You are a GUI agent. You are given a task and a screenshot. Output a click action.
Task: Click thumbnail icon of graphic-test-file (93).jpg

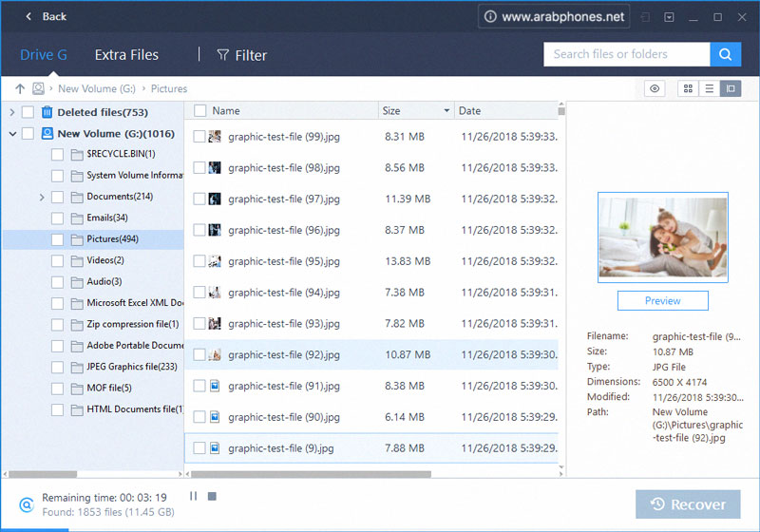[x=215, y=323]
